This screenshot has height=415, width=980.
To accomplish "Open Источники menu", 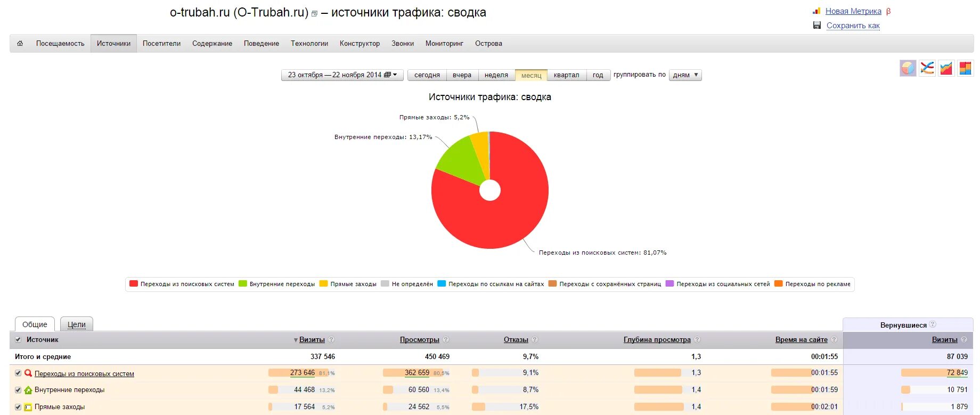I will point(113,44).
